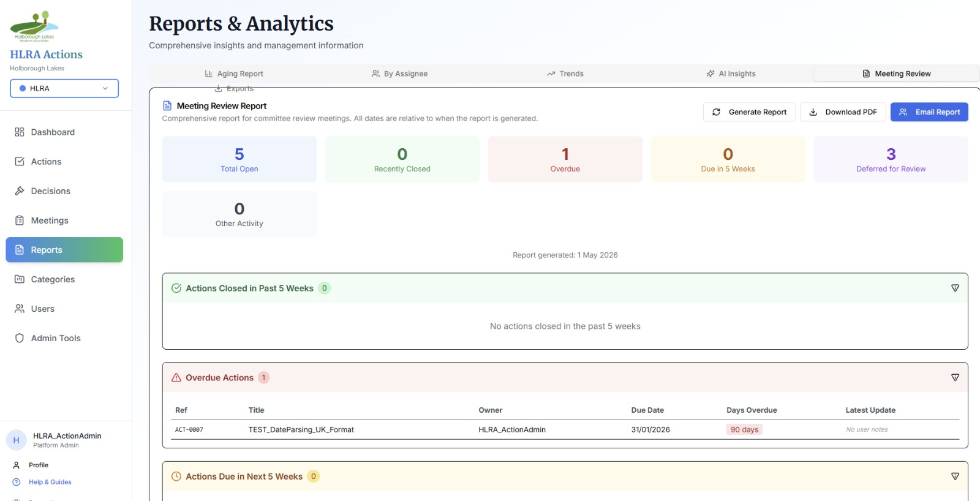Click the Admin Tools shield icon
This screenshot has height=501, width=980.
(x=20, y=338)
